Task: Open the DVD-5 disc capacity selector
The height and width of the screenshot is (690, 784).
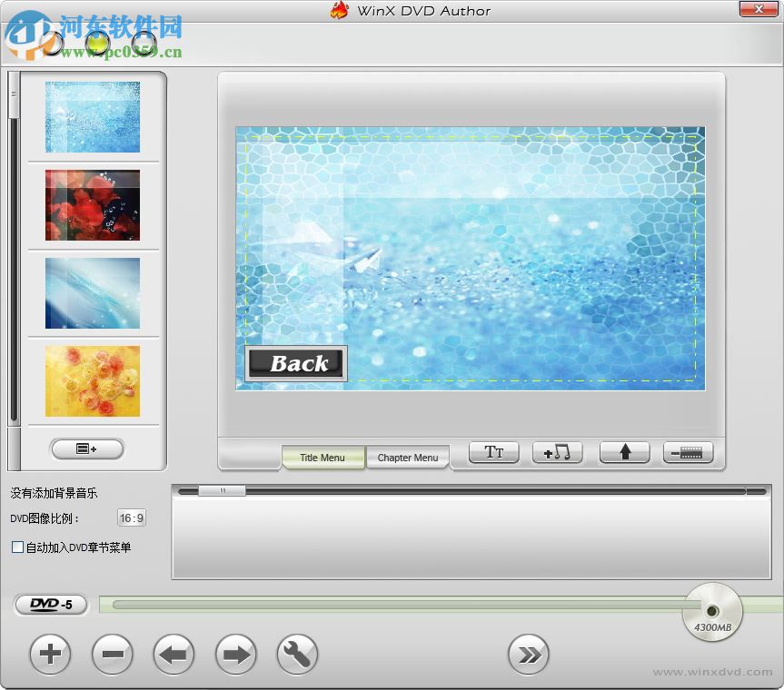Action: (x=50, y=605)
